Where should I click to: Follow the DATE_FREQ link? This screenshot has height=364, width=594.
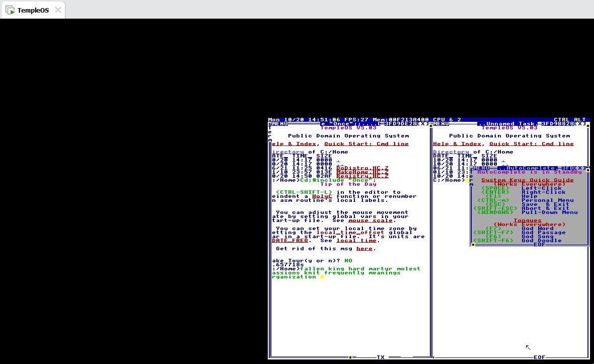coord(290,241)
